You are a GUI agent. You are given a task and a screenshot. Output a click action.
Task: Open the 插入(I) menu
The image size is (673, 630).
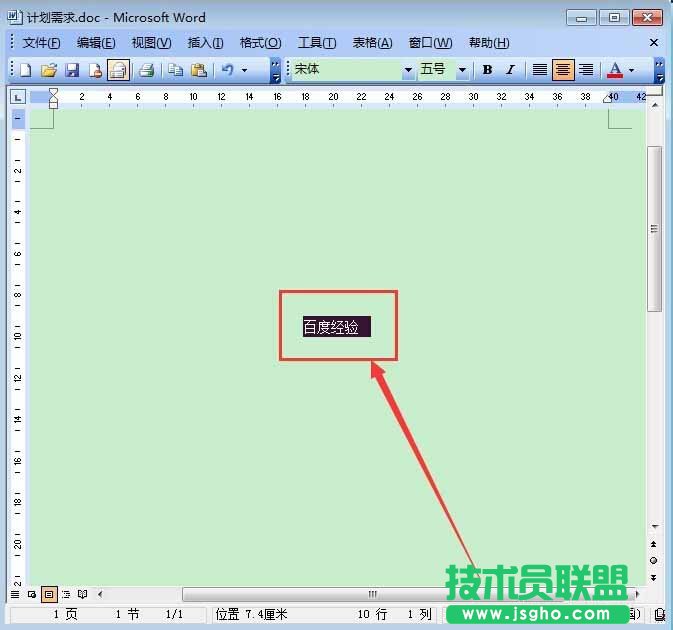205,43
